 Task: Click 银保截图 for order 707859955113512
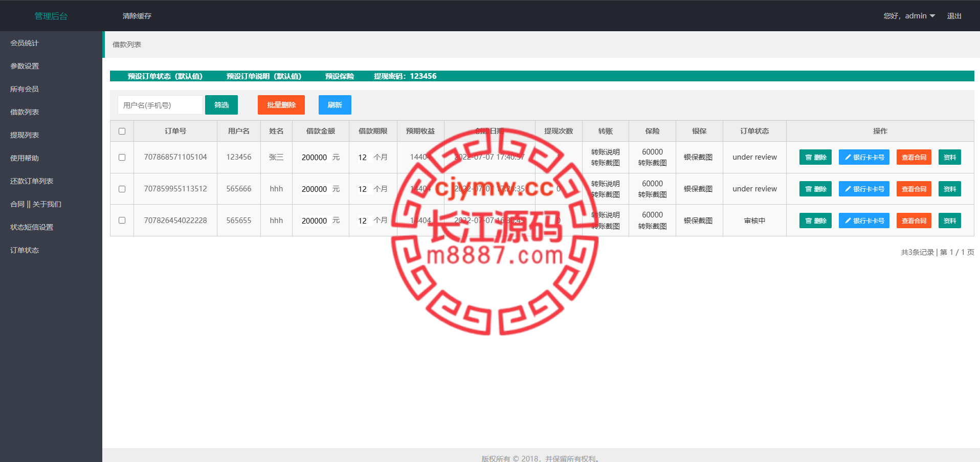[698, 189]
